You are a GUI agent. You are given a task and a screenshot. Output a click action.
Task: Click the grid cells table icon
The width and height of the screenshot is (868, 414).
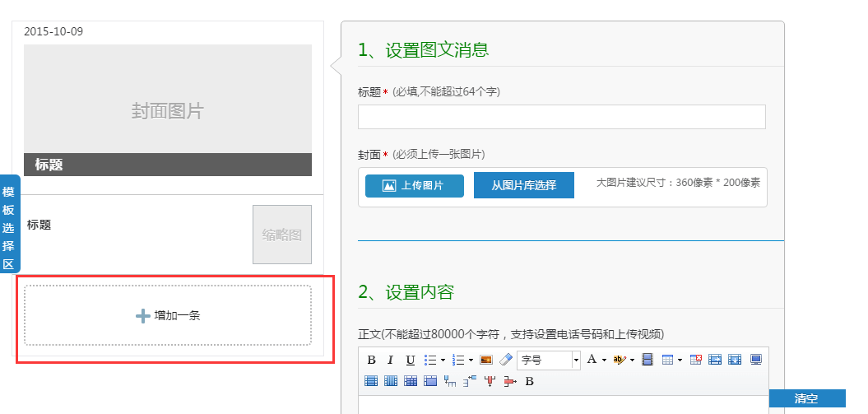click(411, 381)
